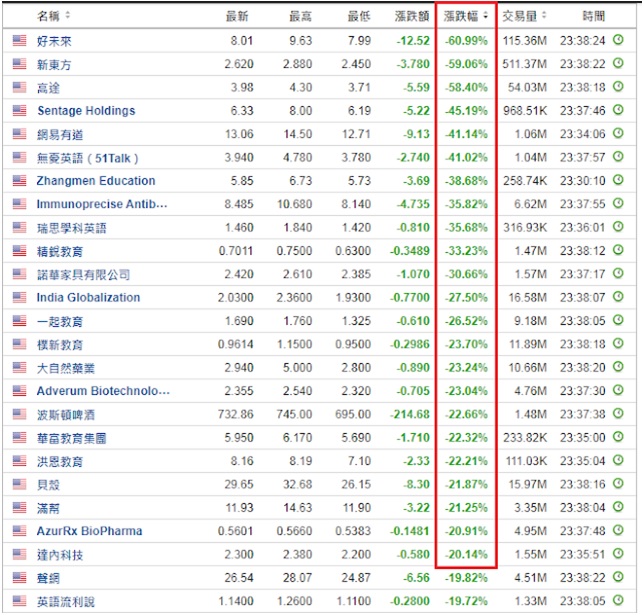Click the clock icon in 英語流利說 row
644x615 pixels.
tap(618, 601)
